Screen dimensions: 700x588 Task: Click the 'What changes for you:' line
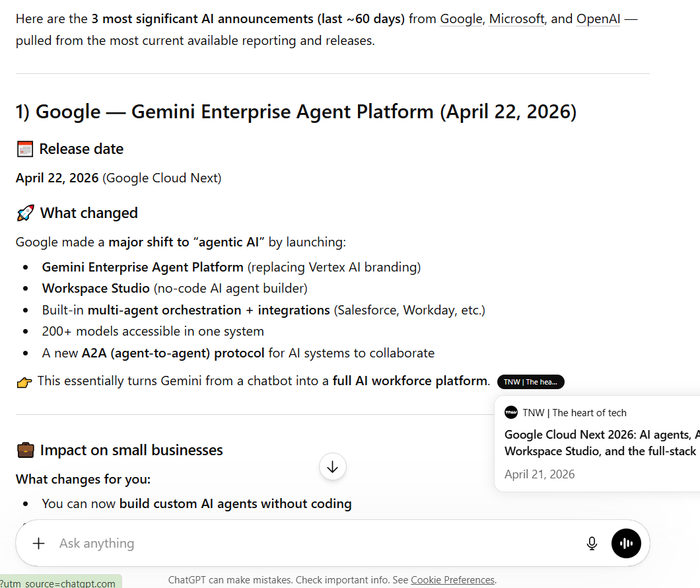click(x=83, y=480)
